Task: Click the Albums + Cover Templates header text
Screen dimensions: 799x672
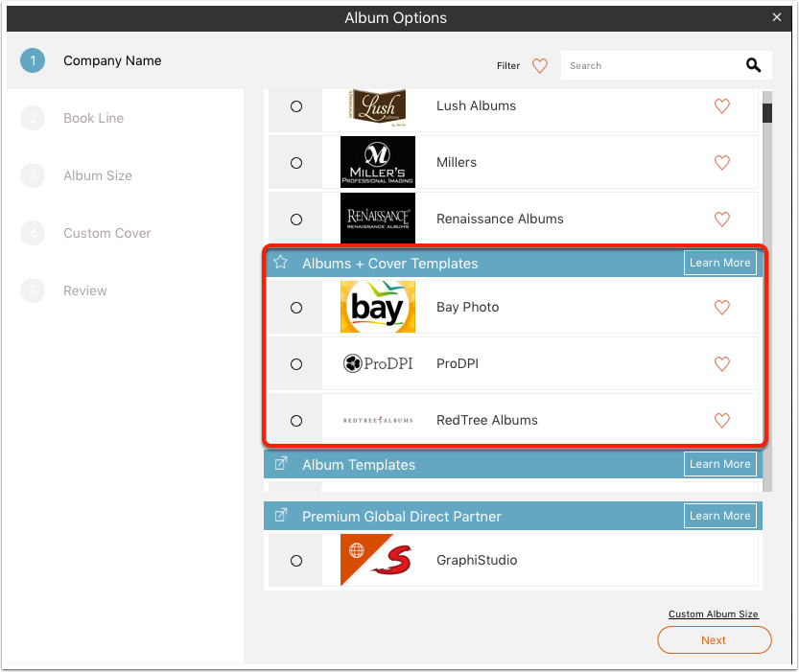Action: (x=390, y=264)
